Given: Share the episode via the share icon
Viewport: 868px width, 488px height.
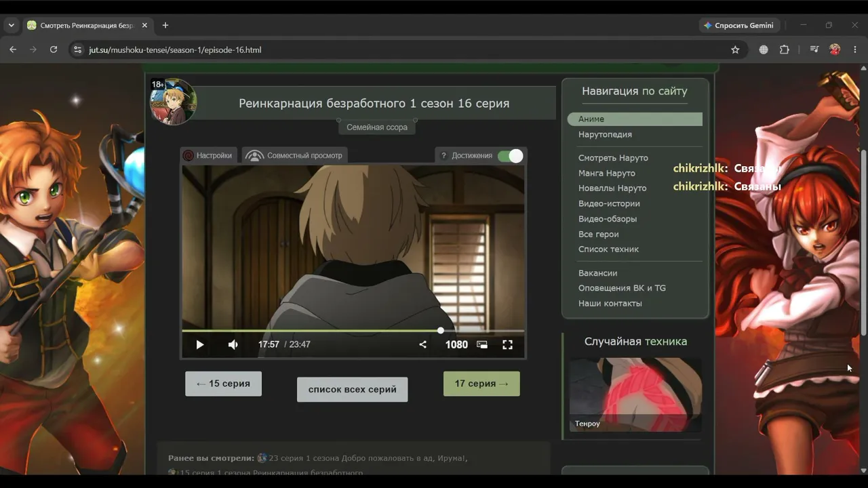Looking at the screenshot, I should [422, 344].
